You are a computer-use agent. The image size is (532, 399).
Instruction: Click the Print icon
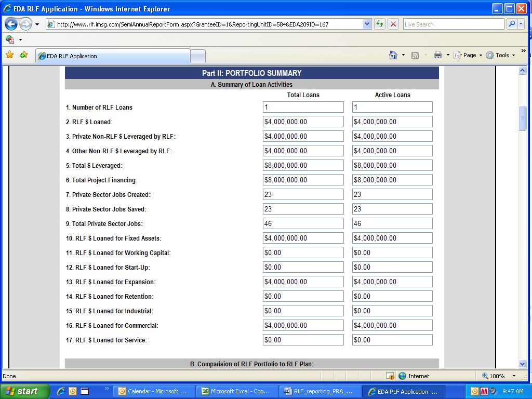click(437, 55)
